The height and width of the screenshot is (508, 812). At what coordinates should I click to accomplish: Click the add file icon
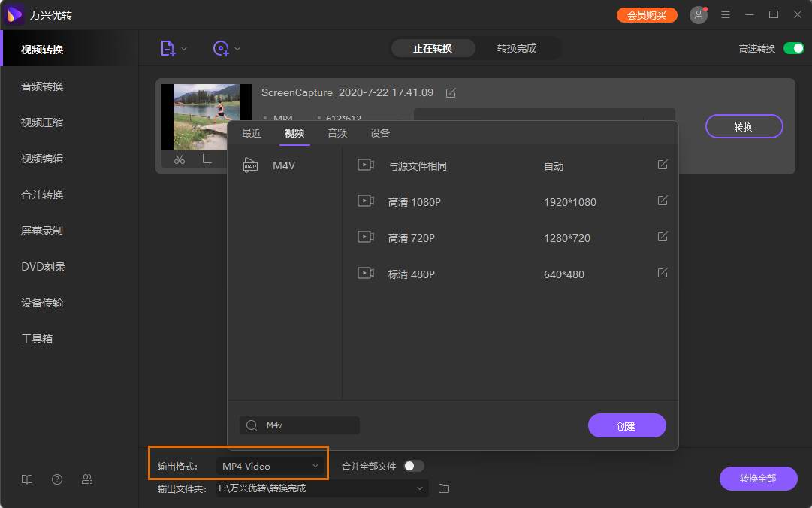[x=168, y=48]
